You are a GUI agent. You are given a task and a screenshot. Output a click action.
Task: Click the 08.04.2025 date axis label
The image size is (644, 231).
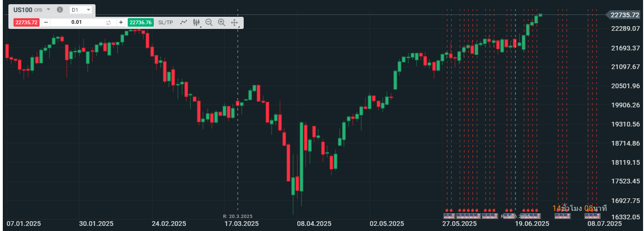coord(314,224)
